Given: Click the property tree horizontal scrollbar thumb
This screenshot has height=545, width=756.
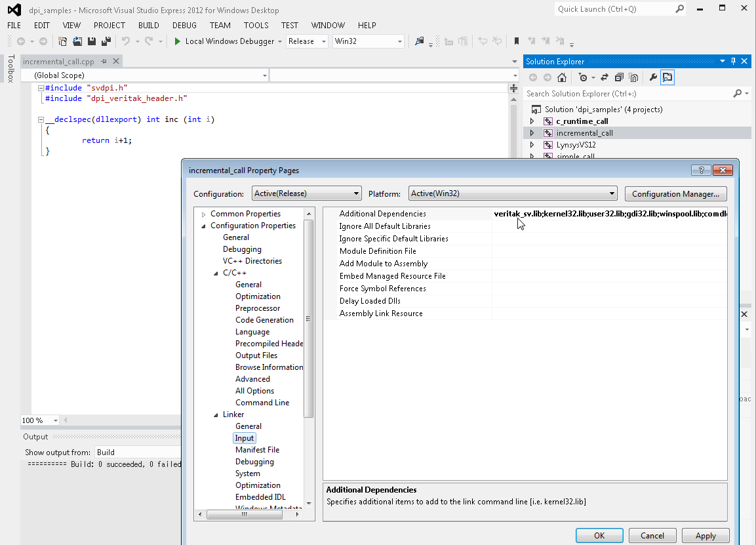Looking at the screenshot, I should (x=245, y=515).
